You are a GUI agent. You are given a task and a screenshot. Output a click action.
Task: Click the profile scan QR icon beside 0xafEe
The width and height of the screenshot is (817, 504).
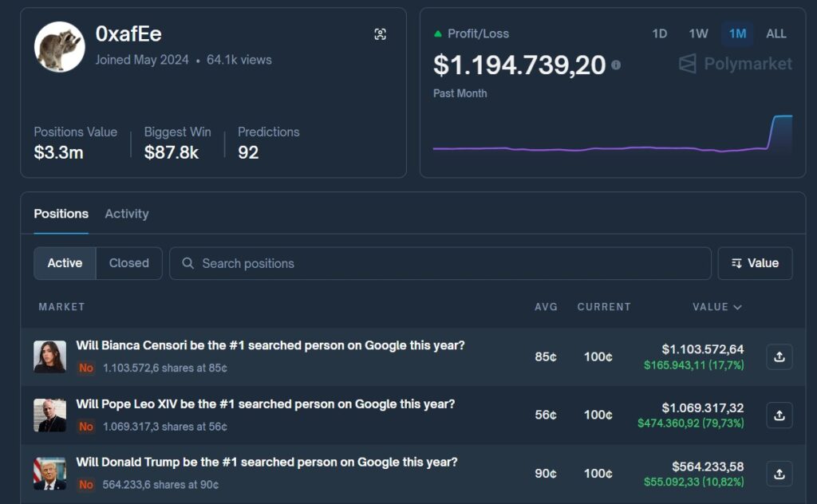(x=381, y=33)
